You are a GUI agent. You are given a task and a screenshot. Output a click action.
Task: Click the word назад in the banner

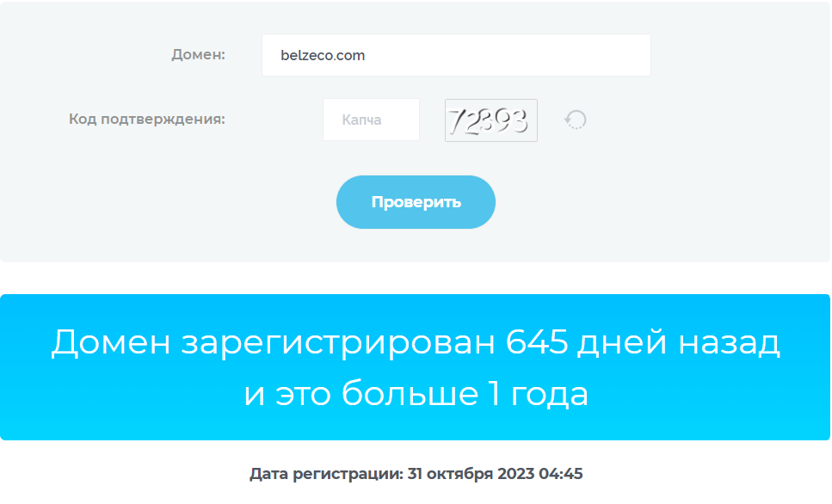coord(729,342)
